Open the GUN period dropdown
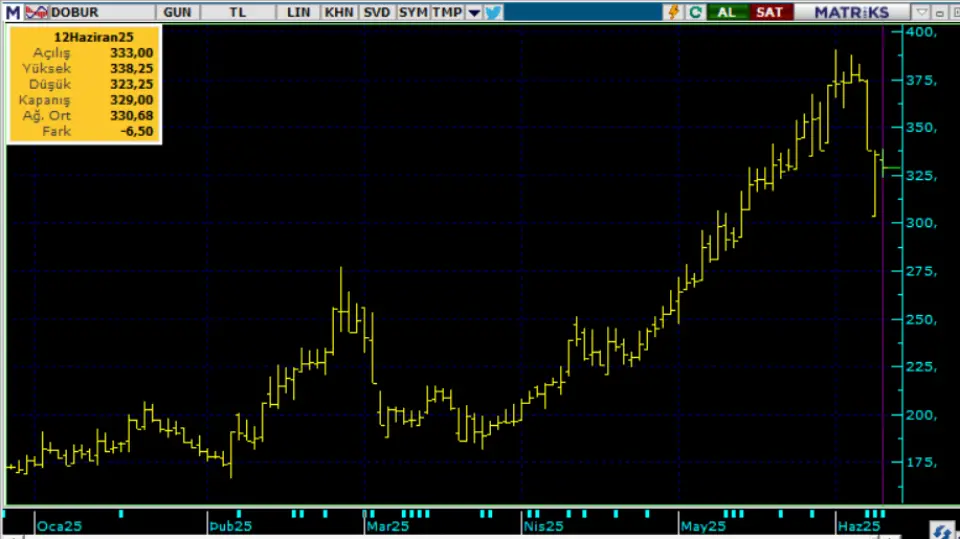960x539 pixels. [x=177, y=12]
